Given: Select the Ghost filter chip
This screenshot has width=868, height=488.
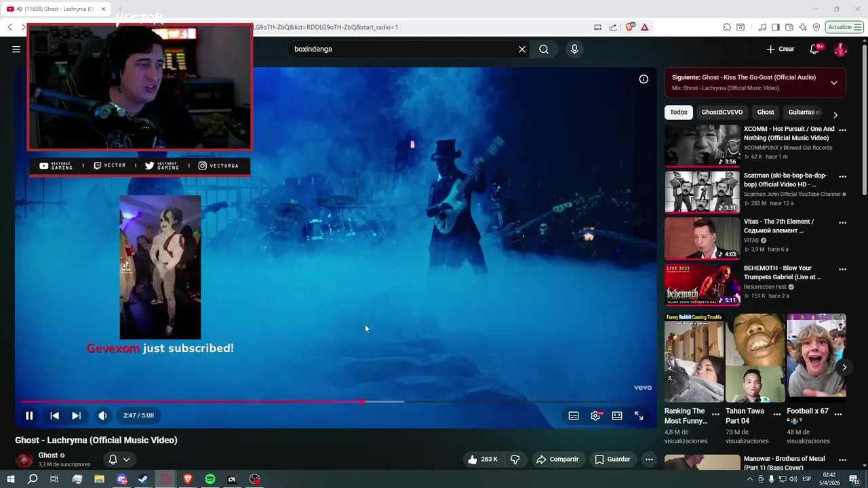Looking at the screenshot, I should coord(766,113).
